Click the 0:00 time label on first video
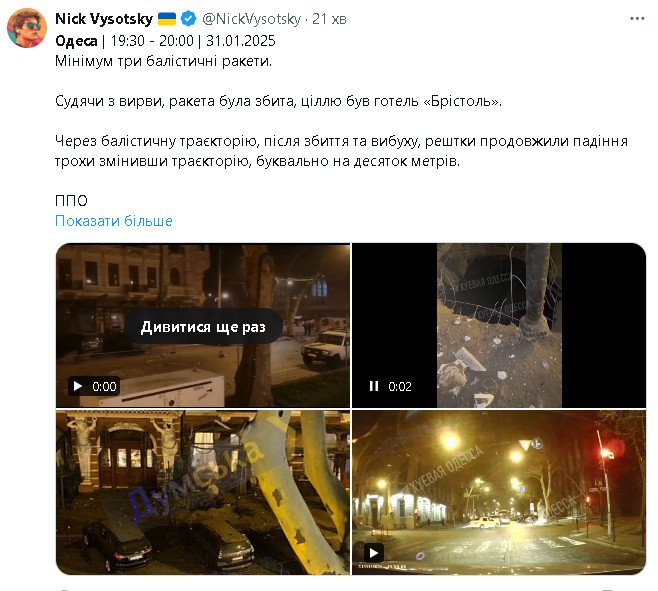Viewport: 658px width, 591px height. 104,386
